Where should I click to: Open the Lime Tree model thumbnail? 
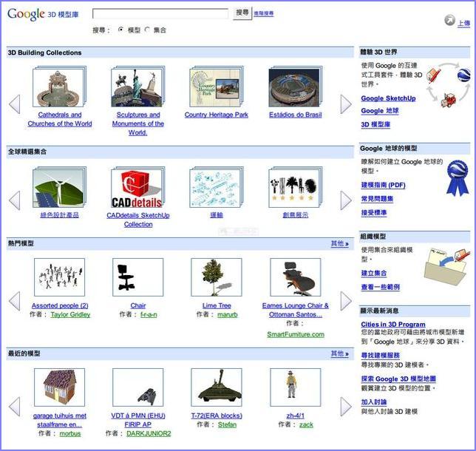[217, 277]
